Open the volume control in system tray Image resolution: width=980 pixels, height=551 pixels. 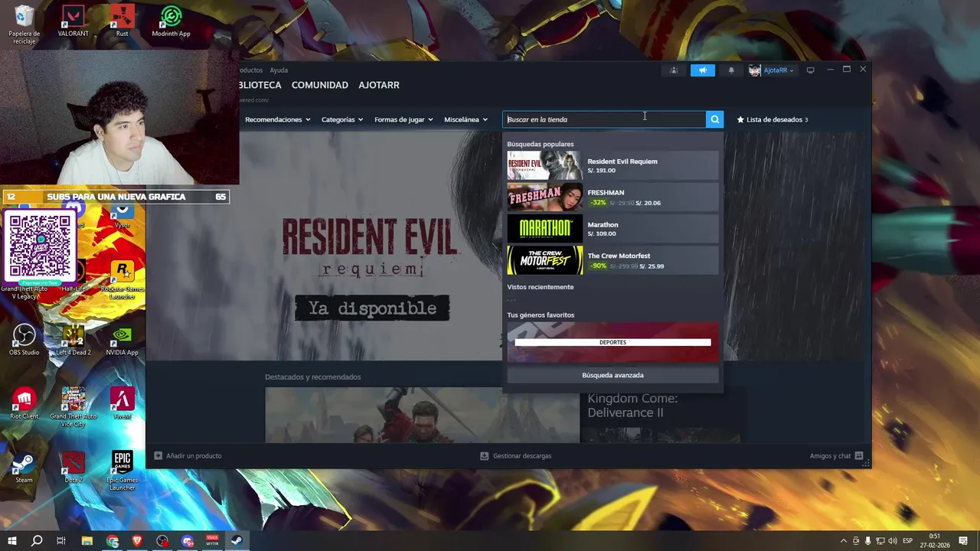[892, 541]
